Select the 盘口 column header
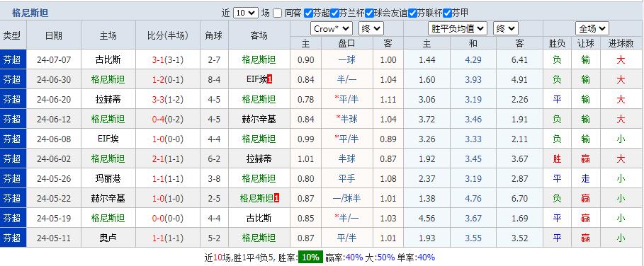The height and width of the screenshot is (266, 644). 346,43
